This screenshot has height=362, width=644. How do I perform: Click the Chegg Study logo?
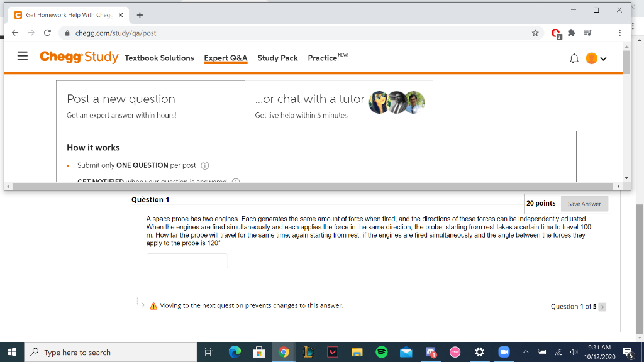click(79, 57)
